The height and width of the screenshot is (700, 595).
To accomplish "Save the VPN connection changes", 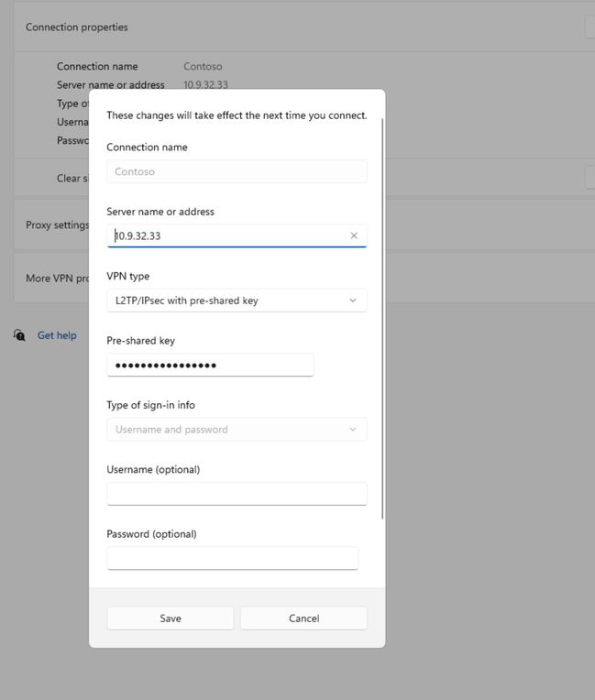I will click(x=171, y=618).
